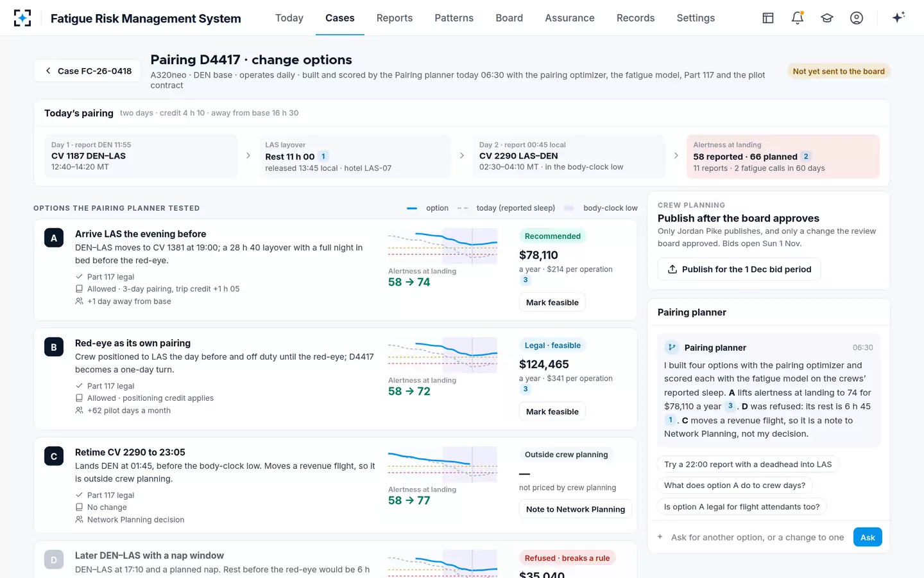Screen dimensions: 924x578
Task: Click option B letter badge
Action: click(x=54, y=347)
